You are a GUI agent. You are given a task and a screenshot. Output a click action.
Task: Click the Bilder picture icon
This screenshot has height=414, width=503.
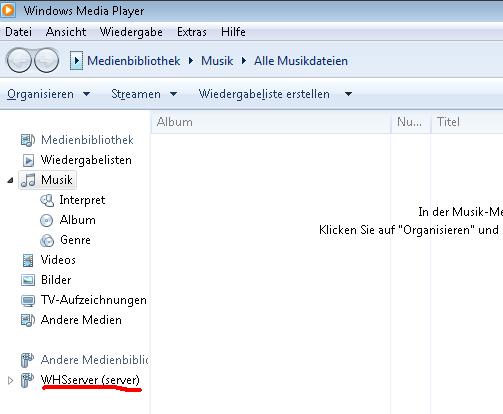click(x=28, y=280)
